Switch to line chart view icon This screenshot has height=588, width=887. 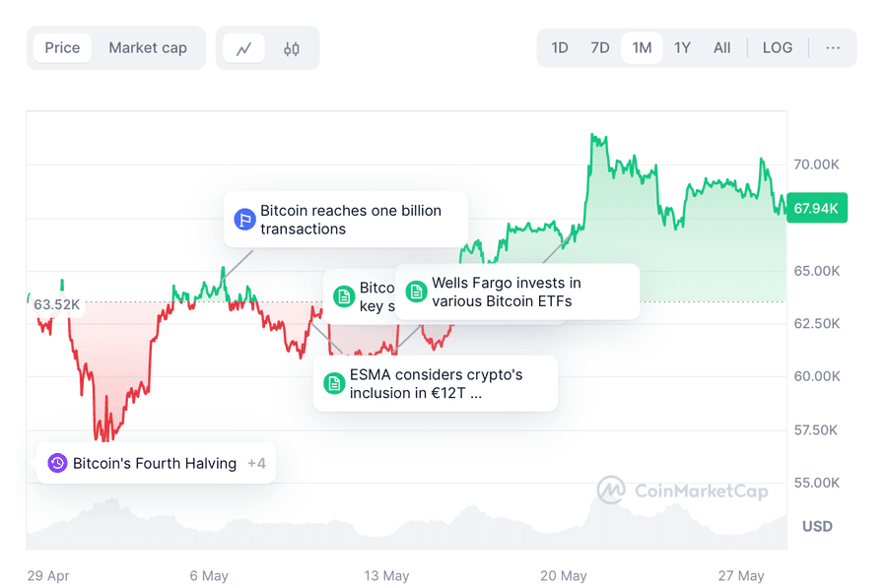pos(243,48)
